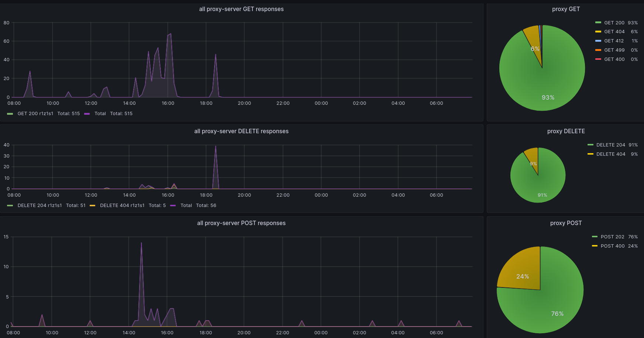Open the proxy POST panel title menu

coord(566,223)
